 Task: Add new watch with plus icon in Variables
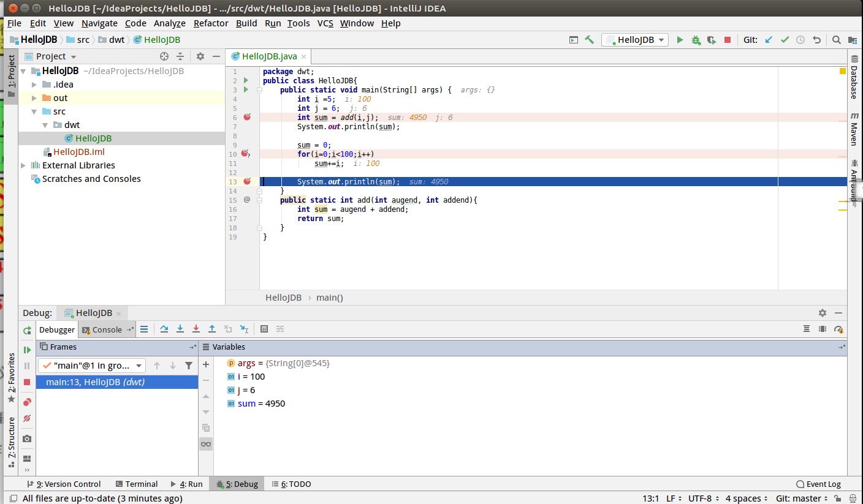pyautogui.click(x=206, y=364)
